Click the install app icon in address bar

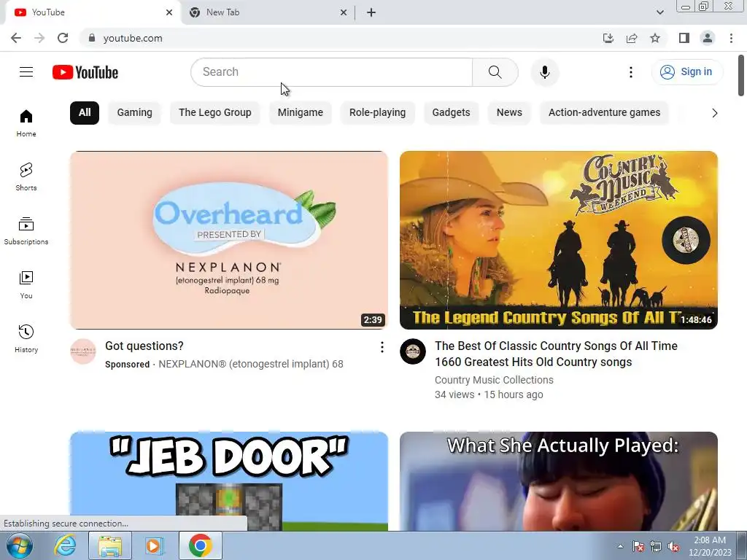click(608, 38)
